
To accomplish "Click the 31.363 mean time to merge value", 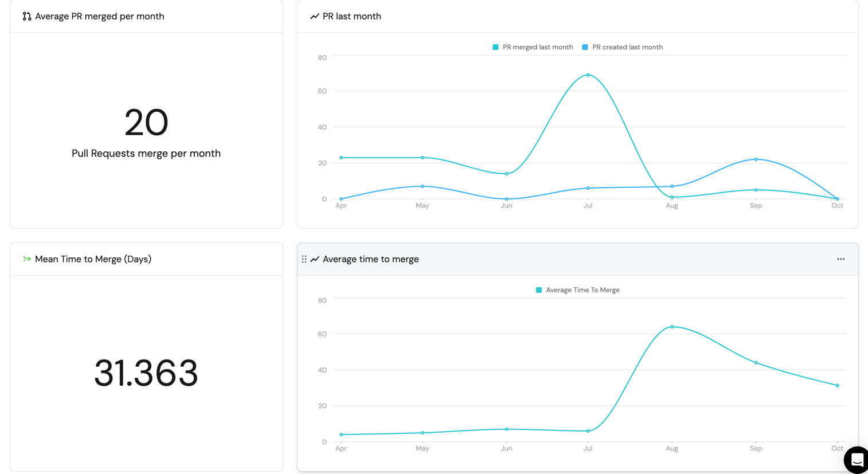I will [x=146, y=373].
